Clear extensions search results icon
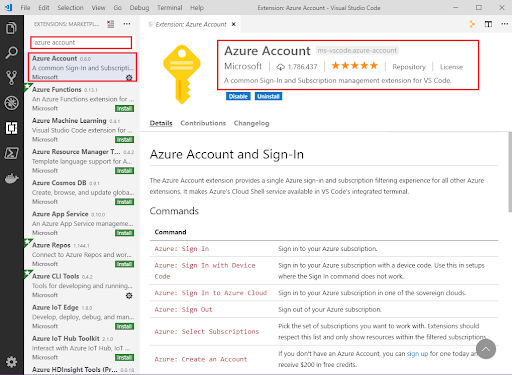 coord(110,24)
